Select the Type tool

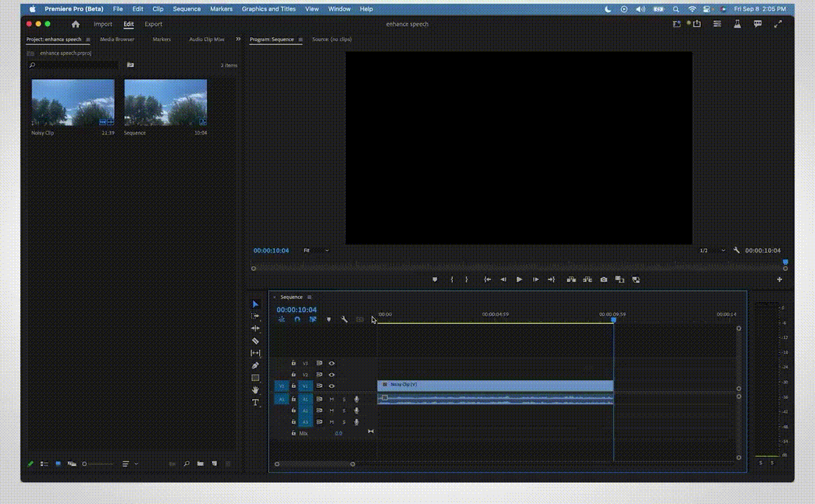click(255, 402)
